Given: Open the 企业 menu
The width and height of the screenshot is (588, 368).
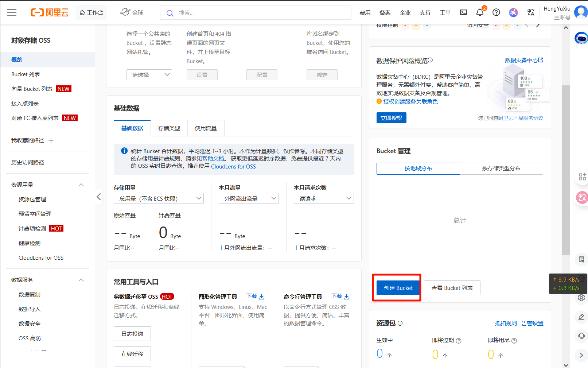Looking at the screenshot, I should pyautogui.click(x=405, y=13).
